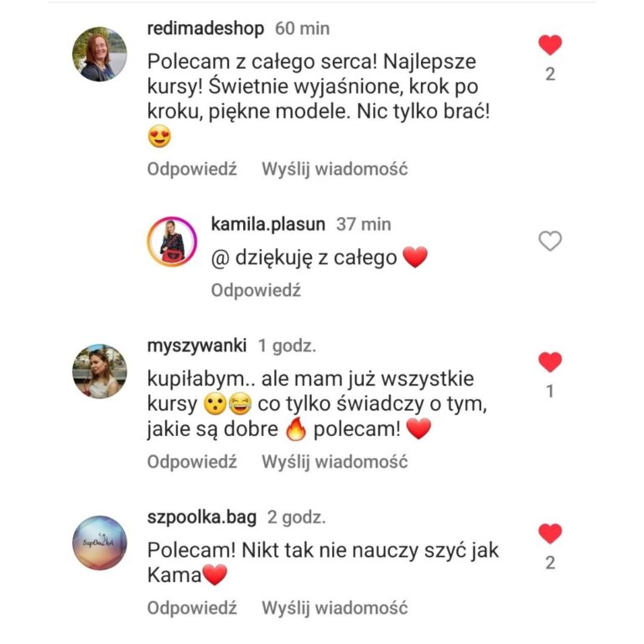Toggle the heart on szpoolka.bag's comment

tap(550, 533)
